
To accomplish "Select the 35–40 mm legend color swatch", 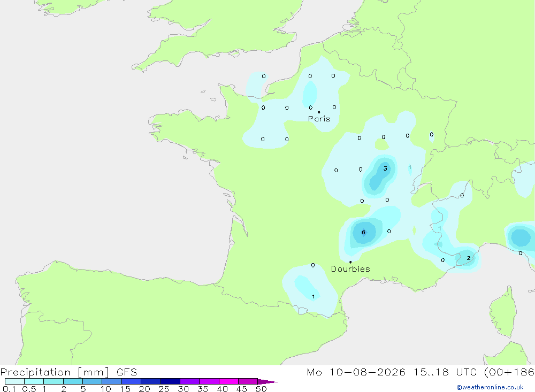I will 209,381.
